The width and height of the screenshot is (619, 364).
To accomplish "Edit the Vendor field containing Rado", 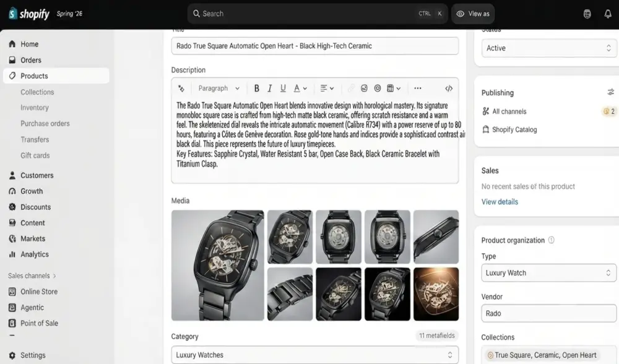I will point(548,313).
